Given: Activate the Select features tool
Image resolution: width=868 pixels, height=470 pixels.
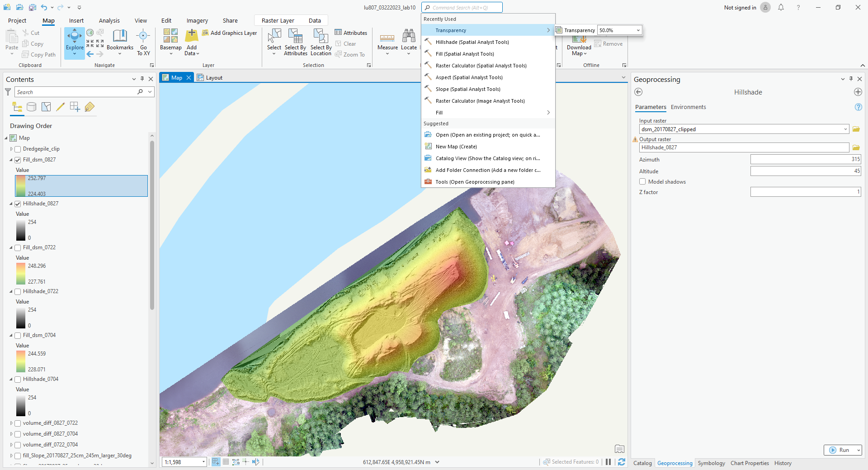Looking at the screenshot, I should coord(274,42).
